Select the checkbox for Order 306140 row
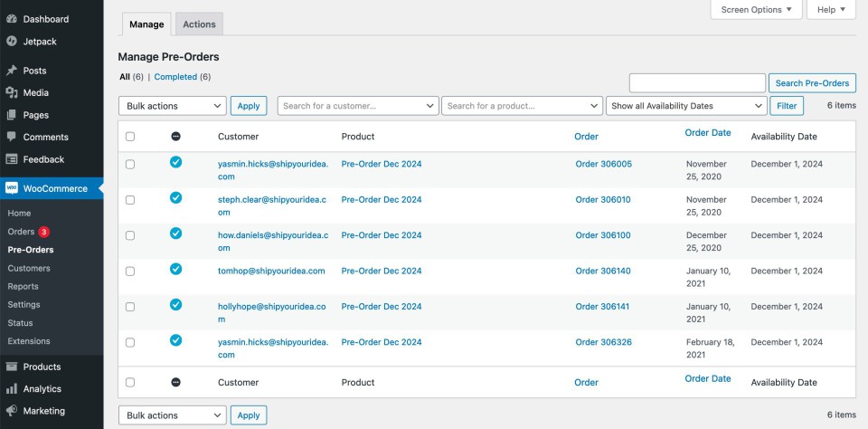This screenshot has width=868, height=429. (x=130, y=272)
